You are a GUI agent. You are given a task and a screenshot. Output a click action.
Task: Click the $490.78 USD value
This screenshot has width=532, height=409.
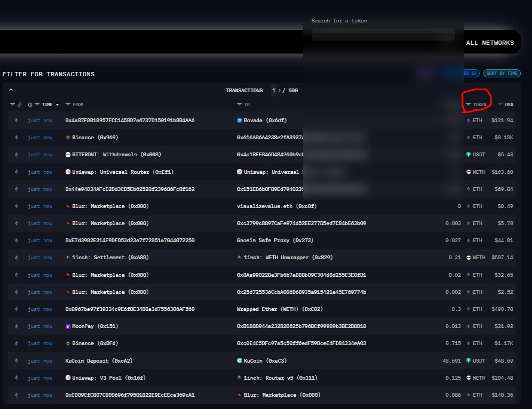coord(502,309)
